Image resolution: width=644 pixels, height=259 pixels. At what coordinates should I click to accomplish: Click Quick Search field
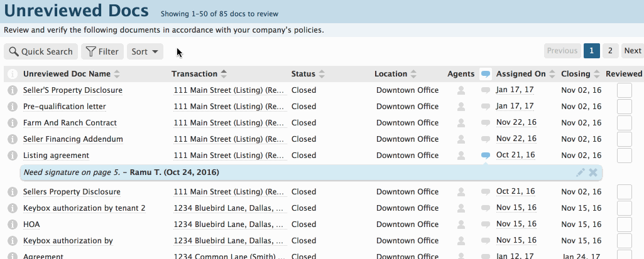(41, 51)
